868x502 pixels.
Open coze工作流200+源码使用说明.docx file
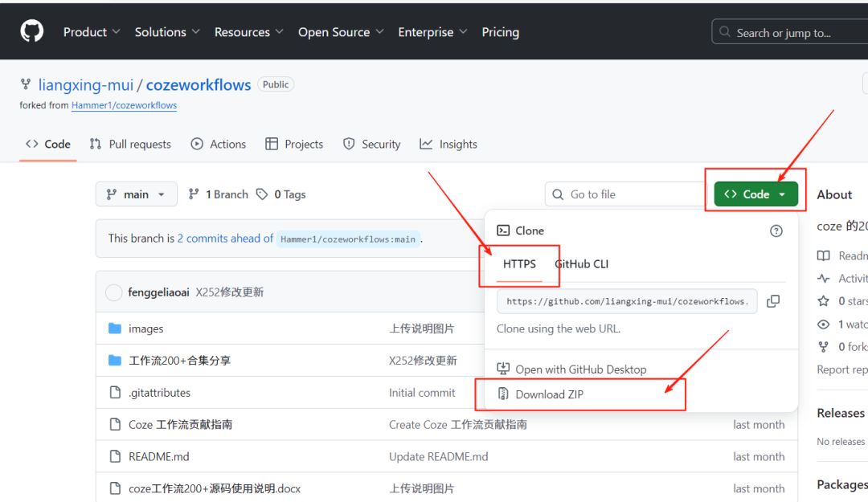pyautogui.click(x=215, y=488)
